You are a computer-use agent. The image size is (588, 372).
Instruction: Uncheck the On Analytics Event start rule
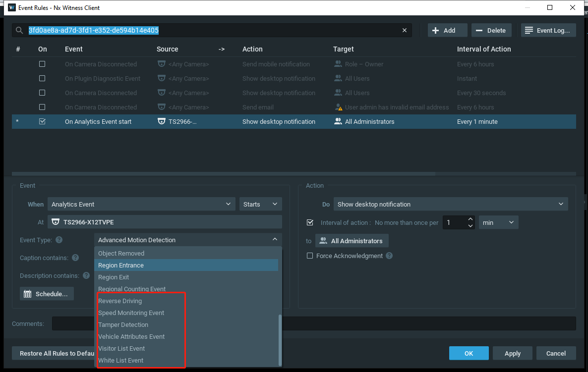click(x=42, y=121)
